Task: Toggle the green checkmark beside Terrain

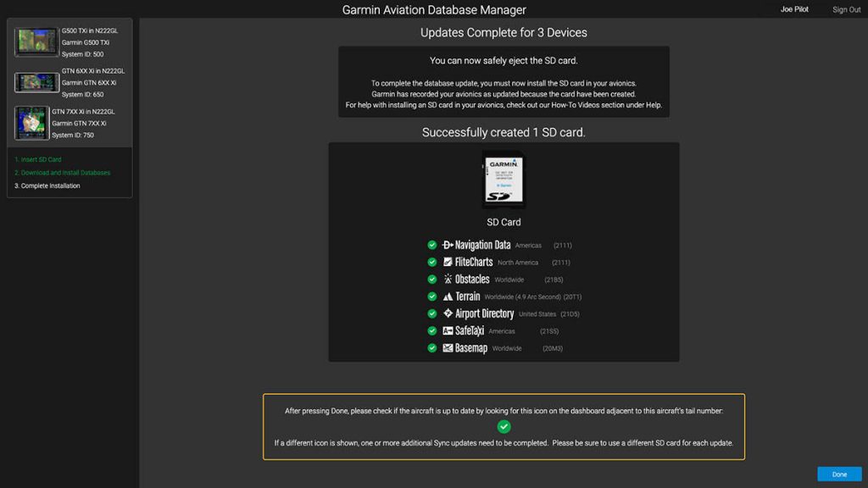Action: click(x=431, y=296)
